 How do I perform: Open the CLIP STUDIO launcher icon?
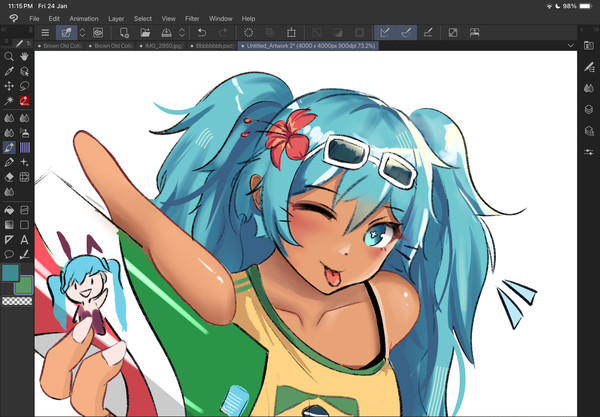coord(98,33)
